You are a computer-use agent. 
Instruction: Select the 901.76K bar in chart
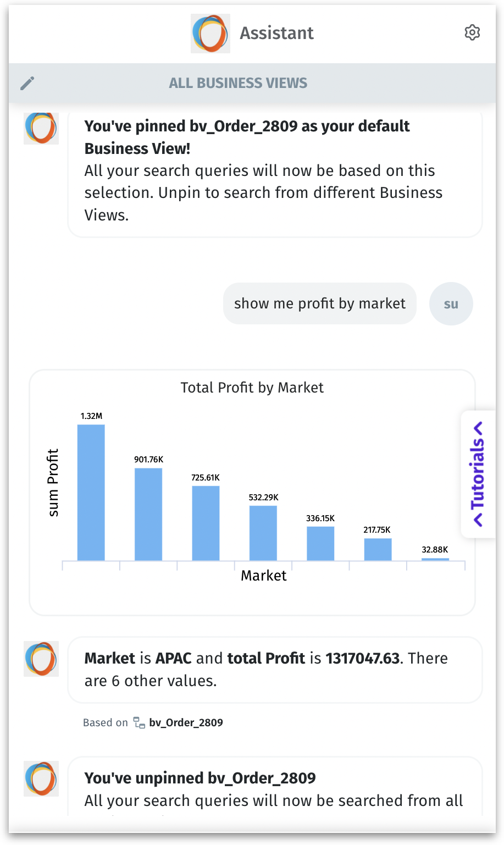pos(148,514)
